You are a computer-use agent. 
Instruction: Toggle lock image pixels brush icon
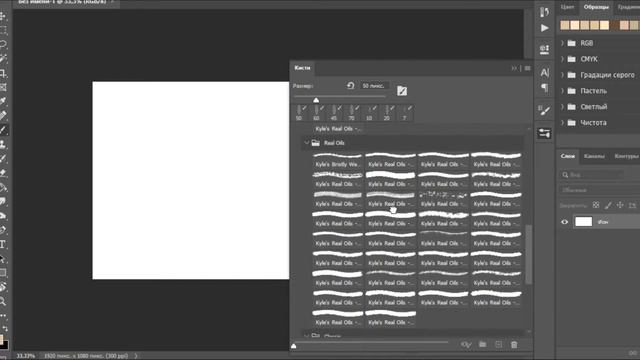[x=608, y=205]
